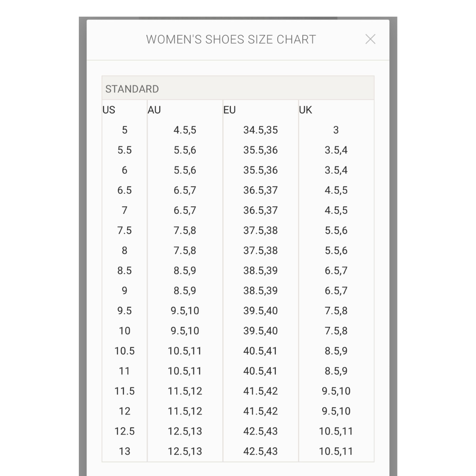Select US size 7.5 cell
476x476 pixels.
(x=125, y=231)
